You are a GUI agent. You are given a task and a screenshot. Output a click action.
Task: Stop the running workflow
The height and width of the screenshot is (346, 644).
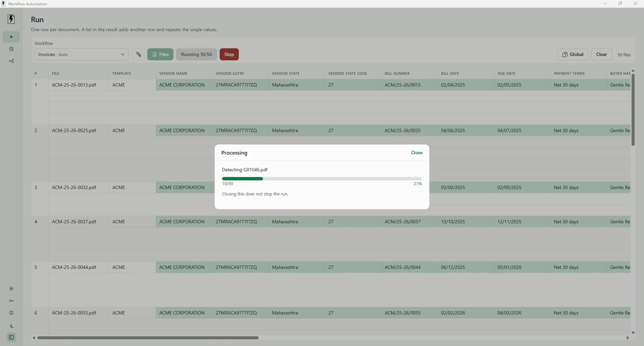[229, 54]
